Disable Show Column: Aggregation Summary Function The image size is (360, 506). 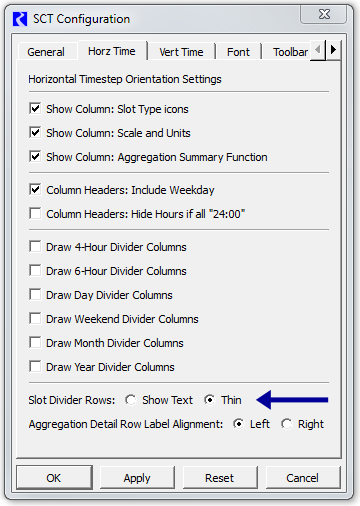point(35,157)
